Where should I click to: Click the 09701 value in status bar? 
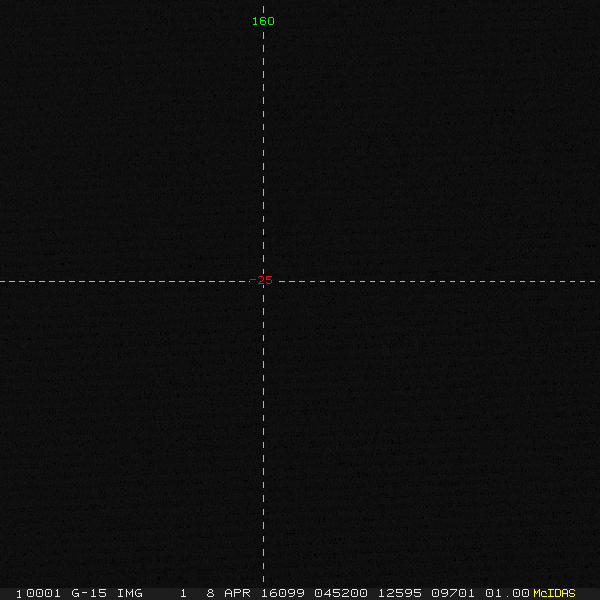point(453,593)
